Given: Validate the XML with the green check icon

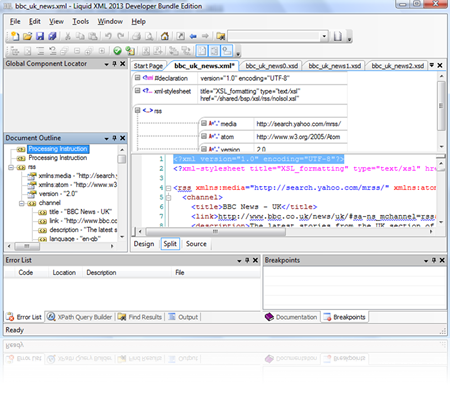Looking at the screenshot, I should [117, 51].
